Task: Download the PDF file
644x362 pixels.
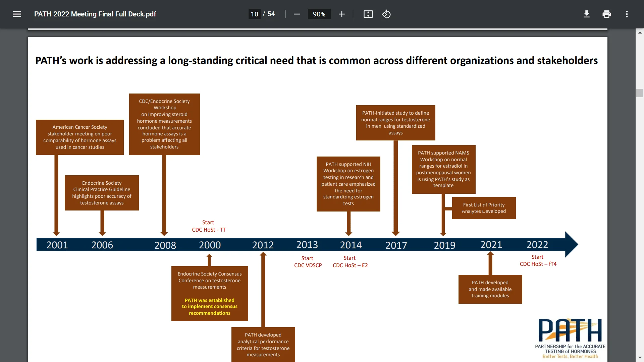Action: [586, 14]
